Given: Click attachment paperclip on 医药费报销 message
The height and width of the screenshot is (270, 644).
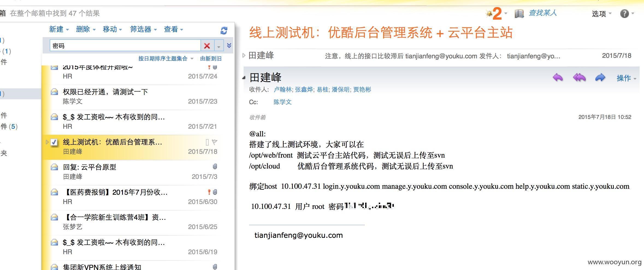Looking at the screenshot, I should pyautogui.click(x=215, y=192).
